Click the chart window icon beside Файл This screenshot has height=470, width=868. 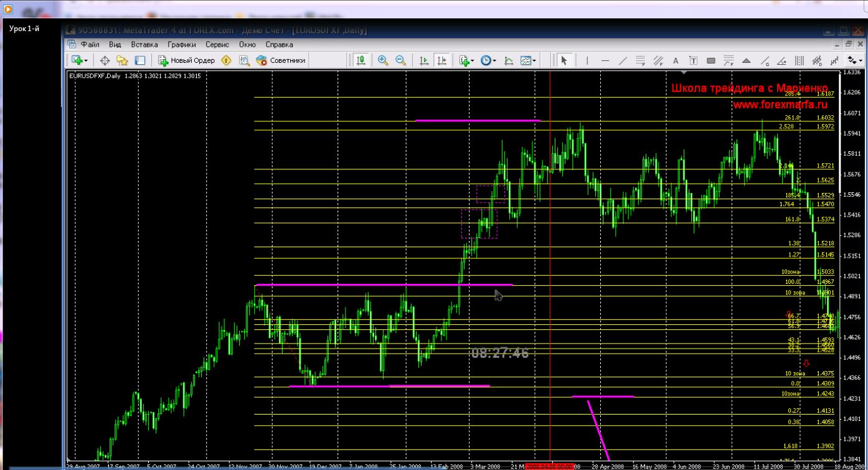72,44
